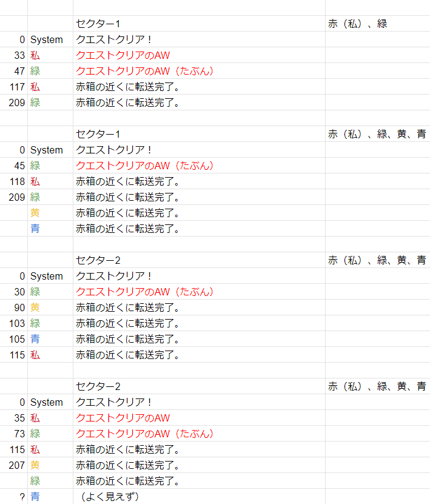Click the 緑 cell beside number 103
This screenshot has height=504, width=430.
pyautogui.click(x=50, y=323)
